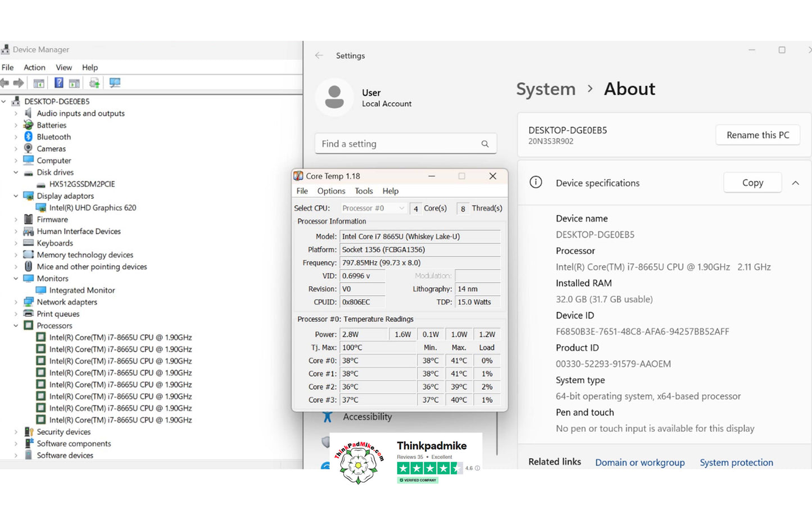Click the Security devices category icon
This screenshot has width=812, height=510.
tap(28, 431)
